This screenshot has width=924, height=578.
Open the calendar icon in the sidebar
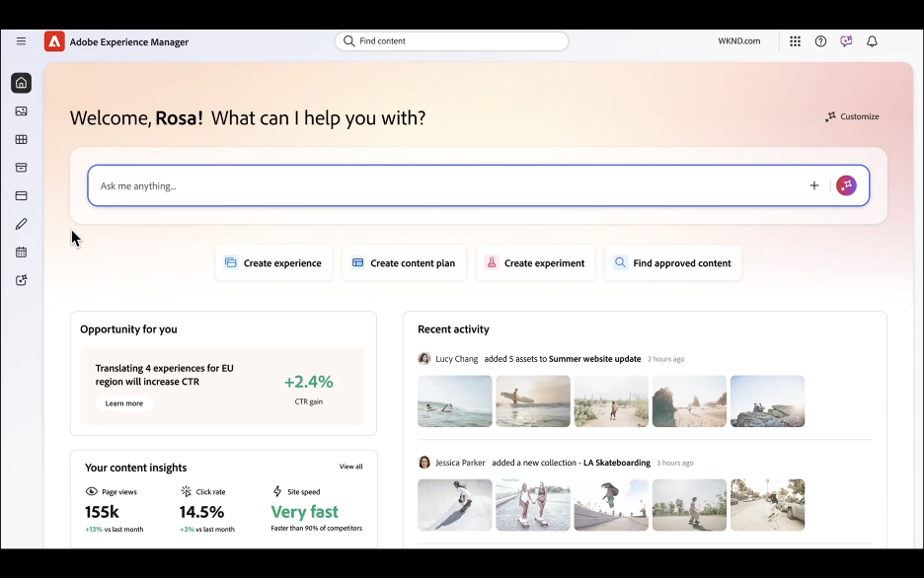coord(21,253)
